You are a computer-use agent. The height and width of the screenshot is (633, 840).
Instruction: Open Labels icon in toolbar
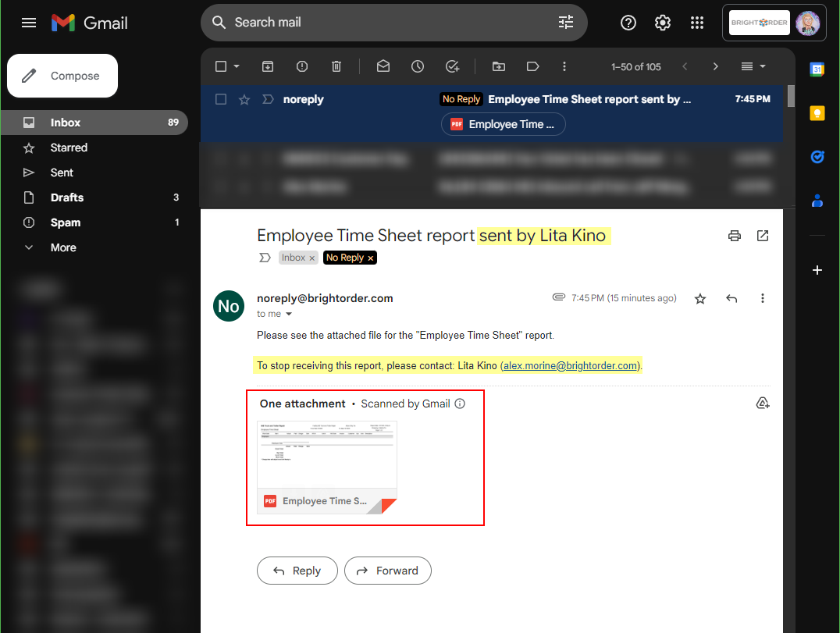(532, 66)
